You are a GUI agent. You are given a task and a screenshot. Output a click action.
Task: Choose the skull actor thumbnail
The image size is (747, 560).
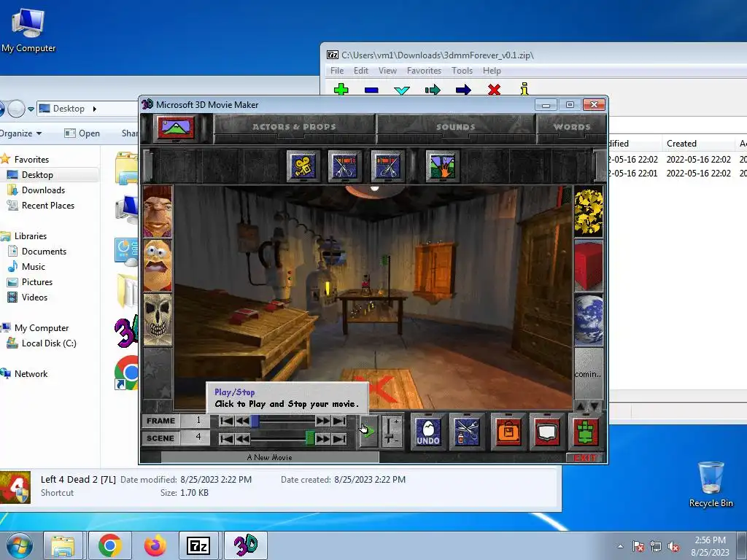click(158, 319)
